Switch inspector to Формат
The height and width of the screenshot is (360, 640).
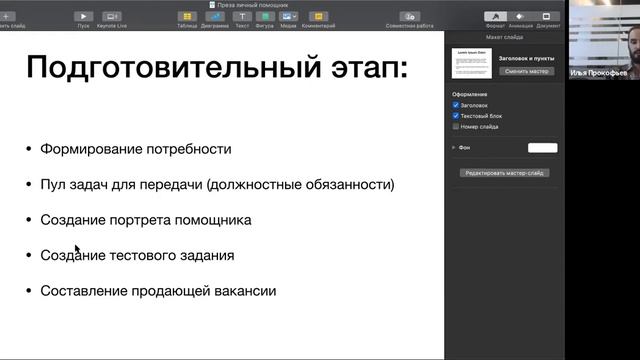coord(496,16)
